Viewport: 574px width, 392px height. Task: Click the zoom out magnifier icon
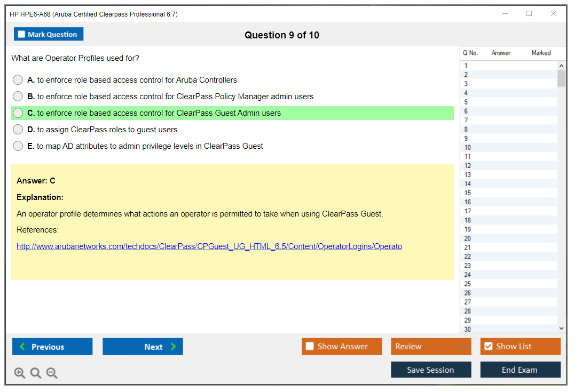click(52, 373)
